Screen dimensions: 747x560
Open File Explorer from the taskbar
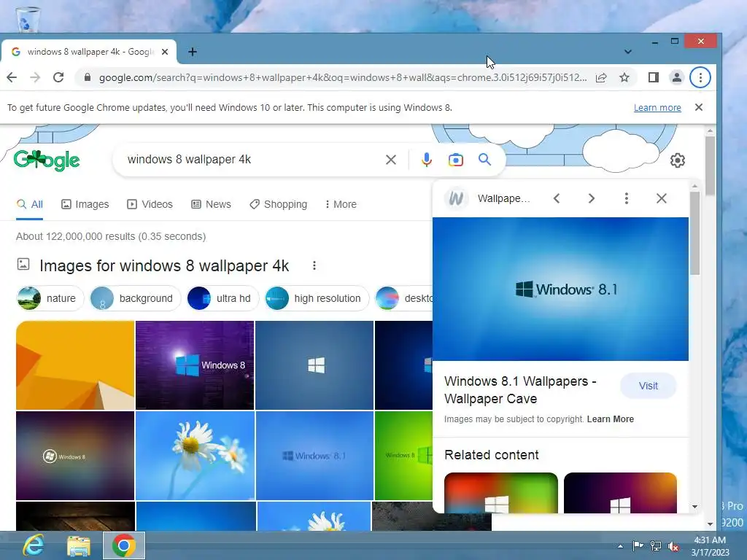(x=79, y=545)
